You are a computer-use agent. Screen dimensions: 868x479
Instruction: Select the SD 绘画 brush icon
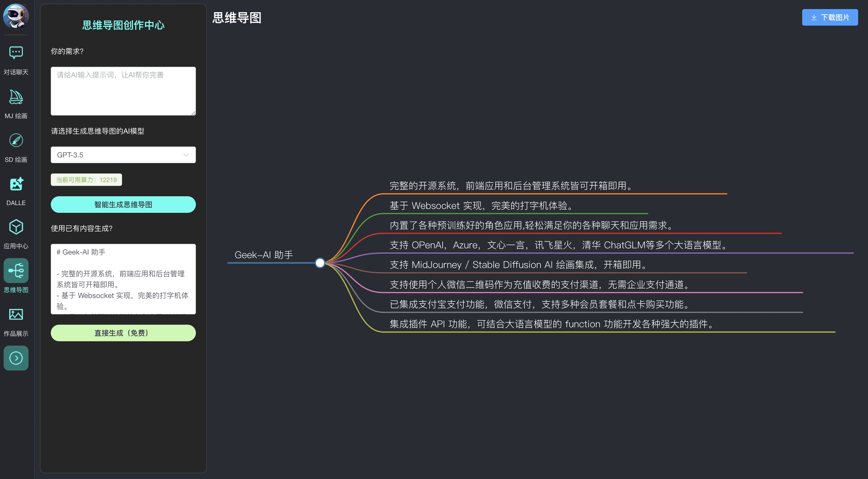(16, 141)
